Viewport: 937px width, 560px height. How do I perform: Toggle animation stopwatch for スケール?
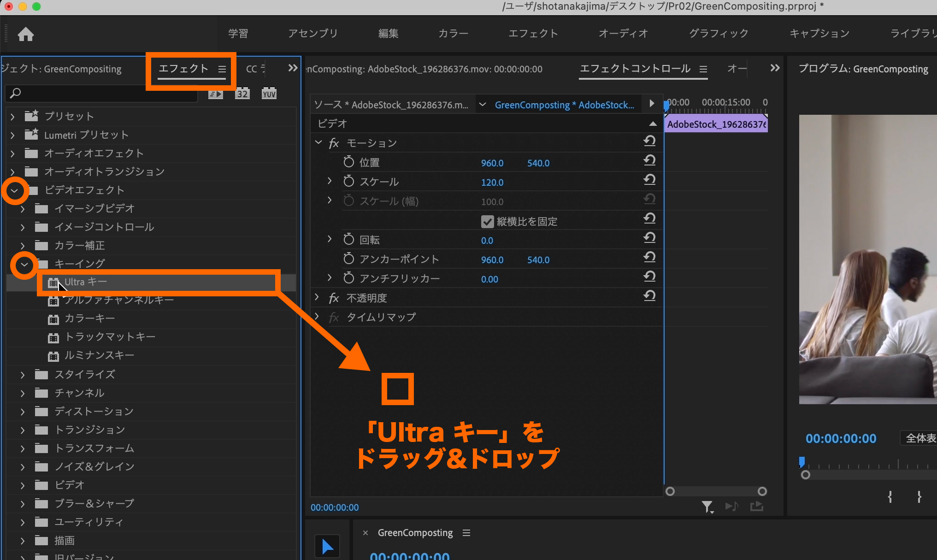(x=349, y=182)
